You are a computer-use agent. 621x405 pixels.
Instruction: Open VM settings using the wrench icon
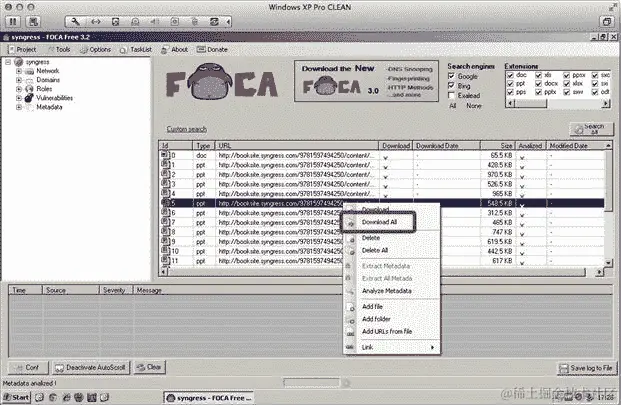click(x=75, y=22)
